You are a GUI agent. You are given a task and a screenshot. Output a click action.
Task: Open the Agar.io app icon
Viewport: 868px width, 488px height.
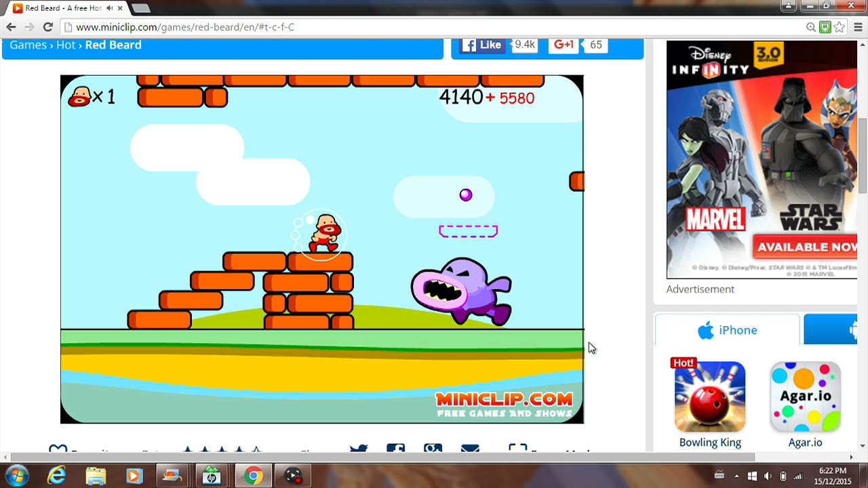pos(805,396)
